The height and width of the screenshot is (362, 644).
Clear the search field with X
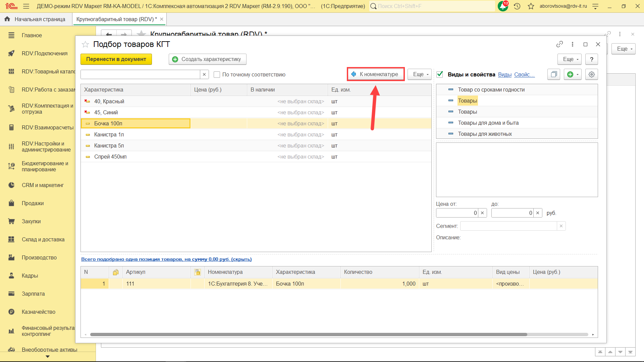pyautogui.click(x=204, y=74)
